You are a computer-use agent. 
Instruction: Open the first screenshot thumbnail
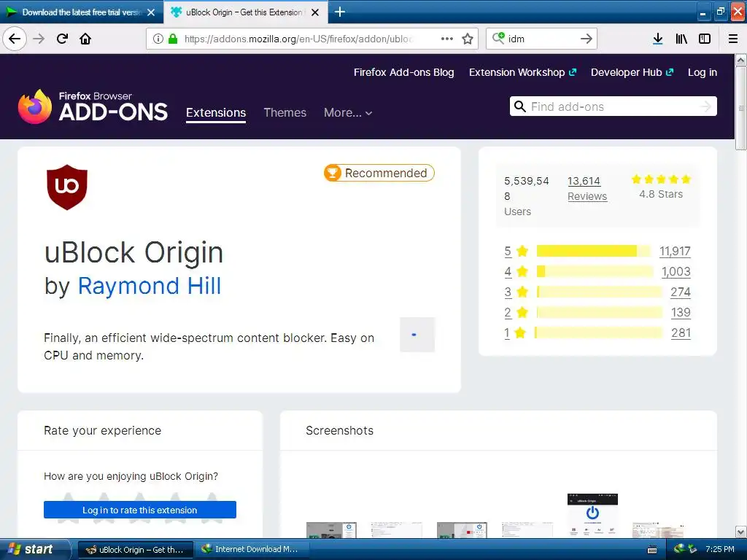[331, 530]
